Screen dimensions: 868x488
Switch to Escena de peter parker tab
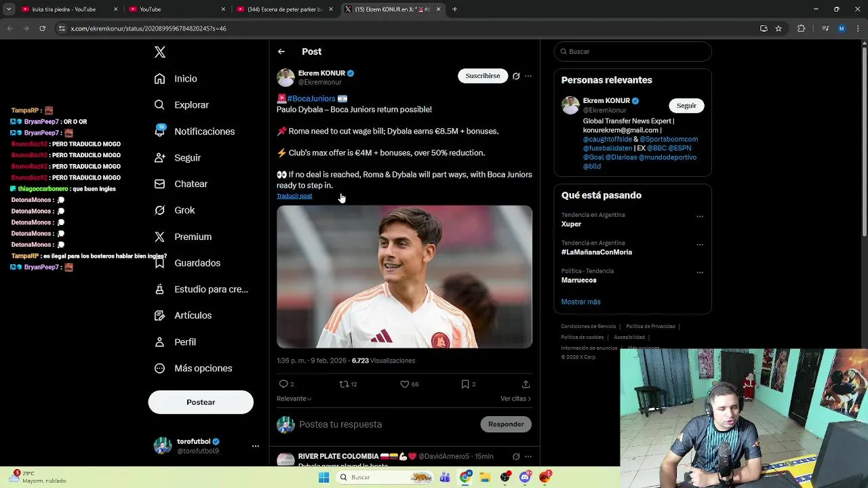tap(285, 9)
